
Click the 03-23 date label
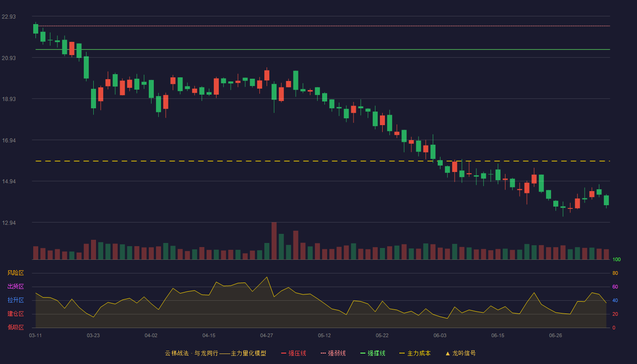click(x=93, y=335)
